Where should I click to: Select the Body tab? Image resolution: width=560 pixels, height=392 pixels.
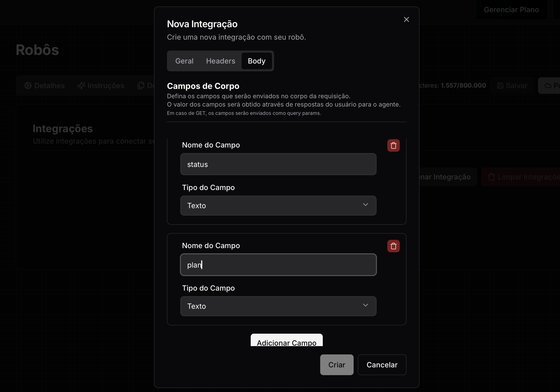[256, 61]
